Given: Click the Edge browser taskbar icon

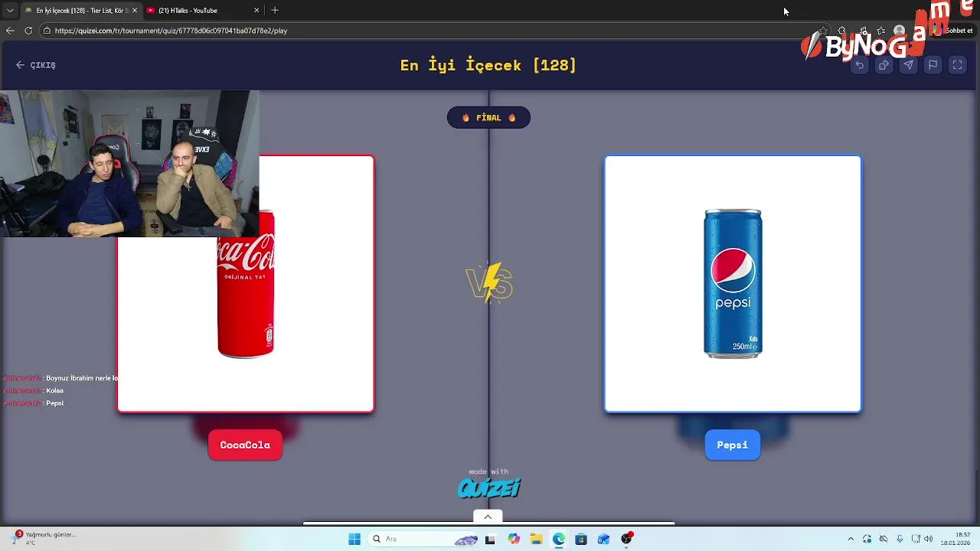Looking at the screenshot, I should 559,539.
